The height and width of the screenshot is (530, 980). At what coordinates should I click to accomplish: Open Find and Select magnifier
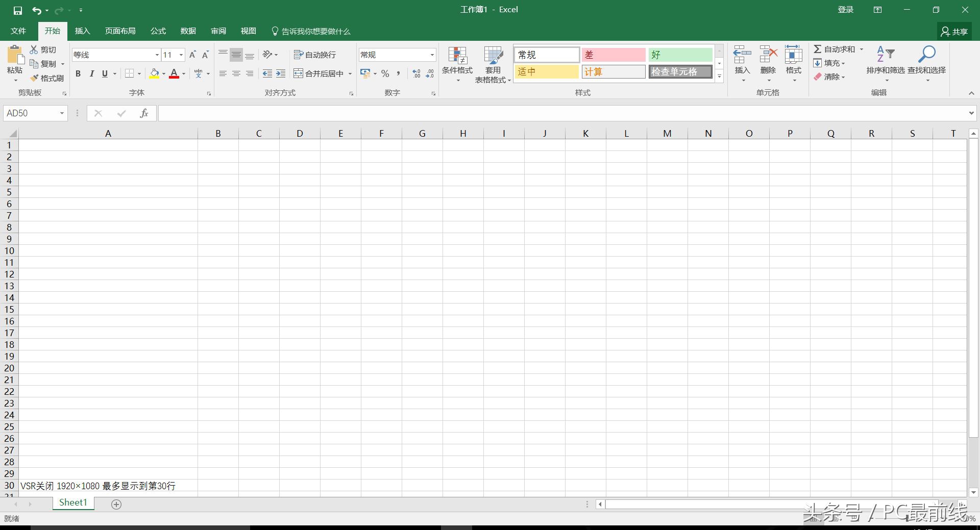(927, 64)
